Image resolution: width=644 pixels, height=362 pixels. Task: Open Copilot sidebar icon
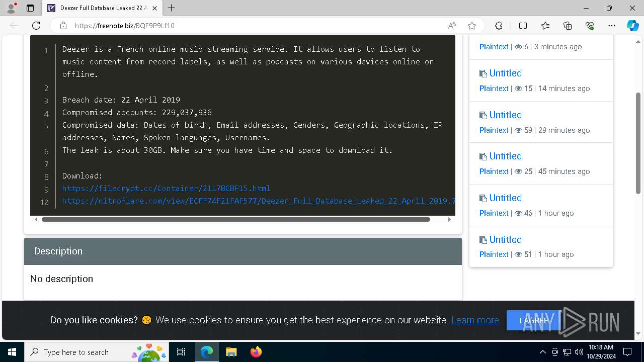632,26
